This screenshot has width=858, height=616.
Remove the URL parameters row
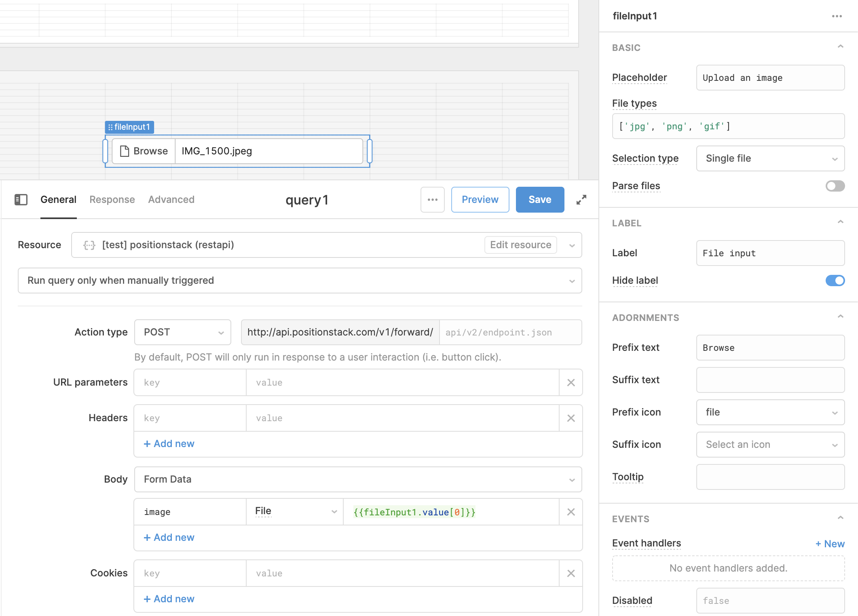coord(571,382)
